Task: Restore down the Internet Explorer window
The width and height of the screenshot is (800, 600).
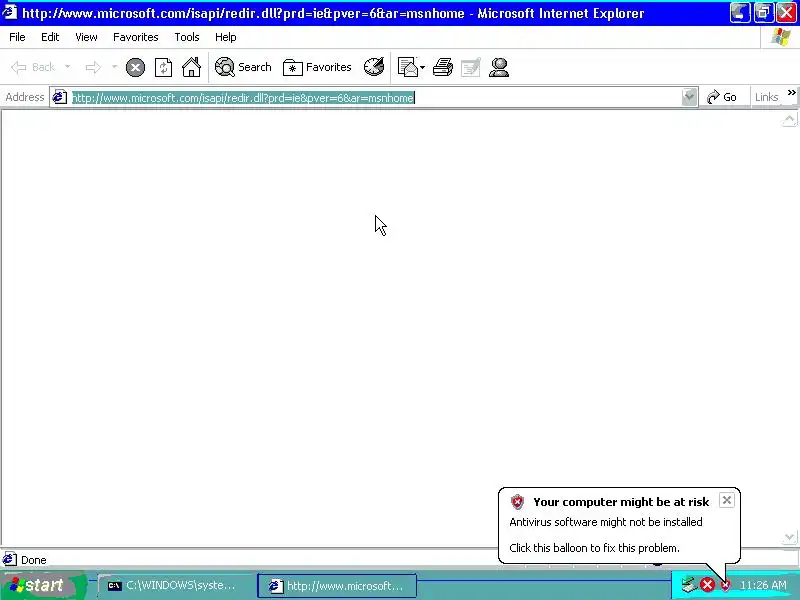Action: point(763,13)
